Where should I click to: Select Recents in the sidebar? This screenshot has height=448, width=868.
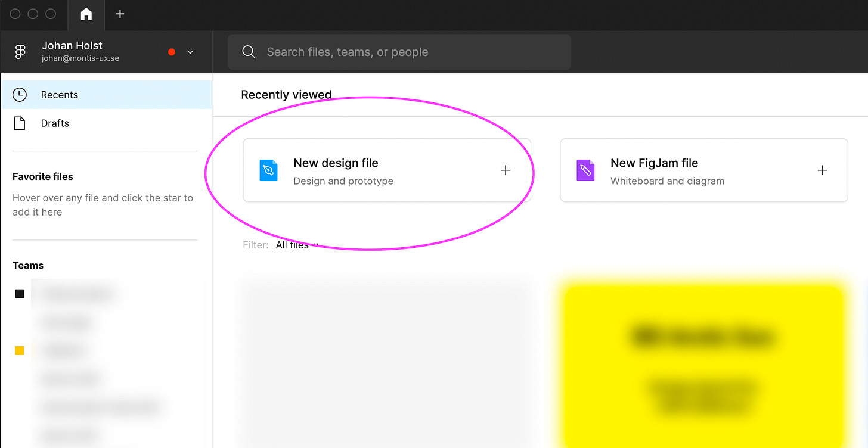click(x=106, y=95)
